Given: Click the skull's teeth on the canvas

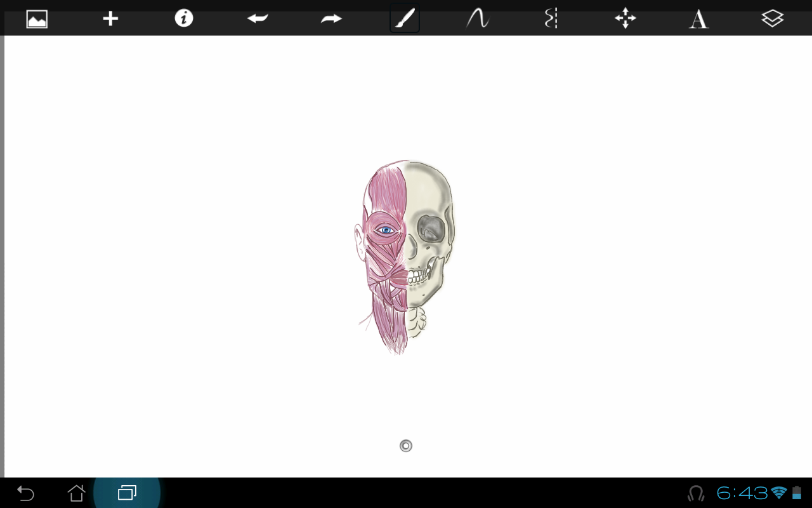Looking at the screenshot, I should tap(420, 276).
